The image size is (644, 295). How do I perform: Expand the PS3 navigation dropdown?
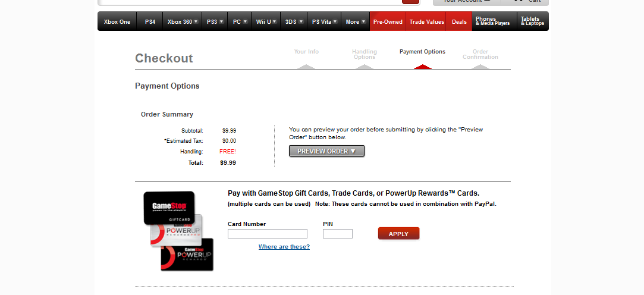pos(215,22)
